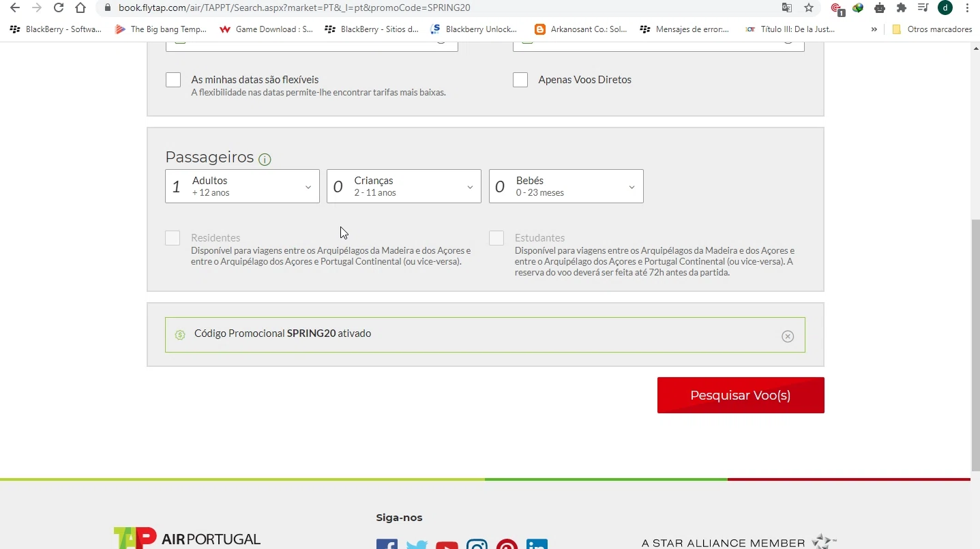Open the browser home page
Viewport: 980px width, 549px height.
[x=80, y=8]
